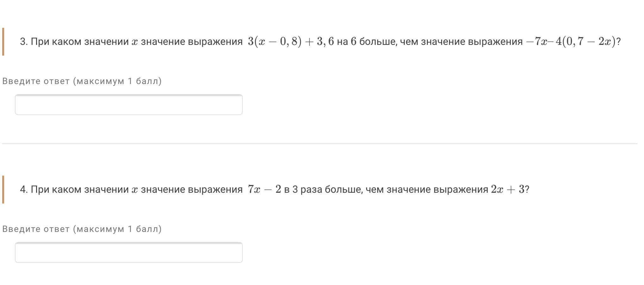Click the "Введите ответ" label under question 3
The width and height of the screenshot is (644, 285).
[x=36, y=81]
